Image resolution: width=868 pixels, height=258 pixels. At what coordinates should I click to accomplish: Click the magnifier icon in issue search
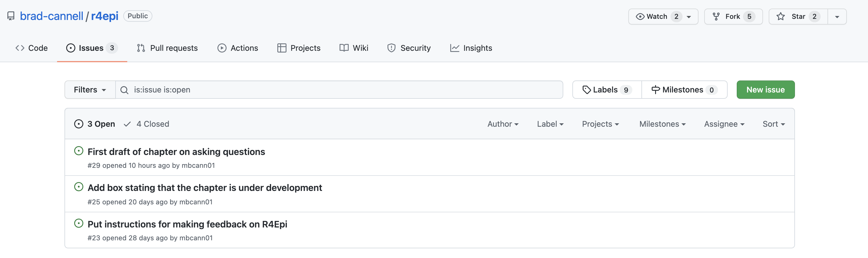pyautogui.click(x=124, y=90)
